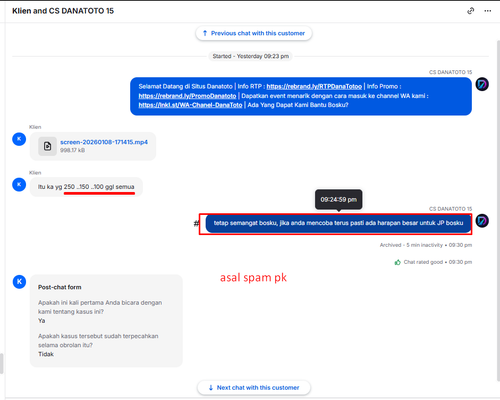Download screen-20260108-171415.mp4 attachment
This screenshot has width=500, height=400.
tap(104, 142)
